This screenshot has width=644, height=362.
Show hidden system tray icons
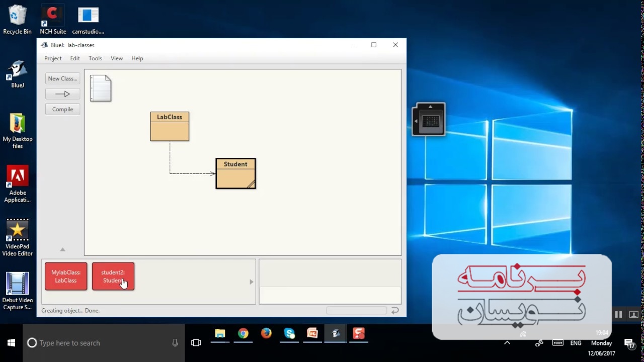[x=507, y=343]
